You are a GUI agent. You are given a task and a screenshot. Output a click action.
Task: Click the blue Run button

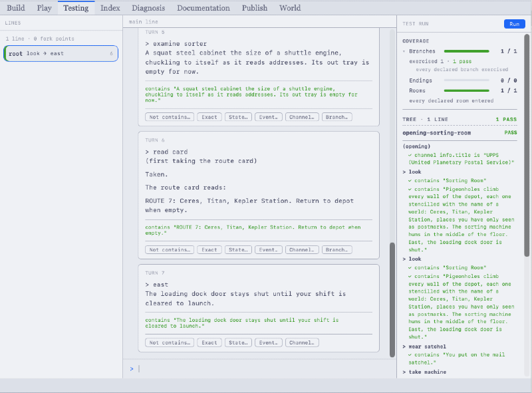coord(514,24)
